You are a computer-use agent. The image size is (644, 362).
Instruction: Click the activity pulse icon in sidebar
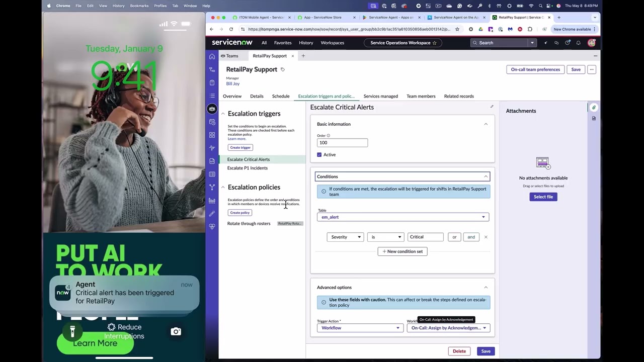(x=212, y=148)
